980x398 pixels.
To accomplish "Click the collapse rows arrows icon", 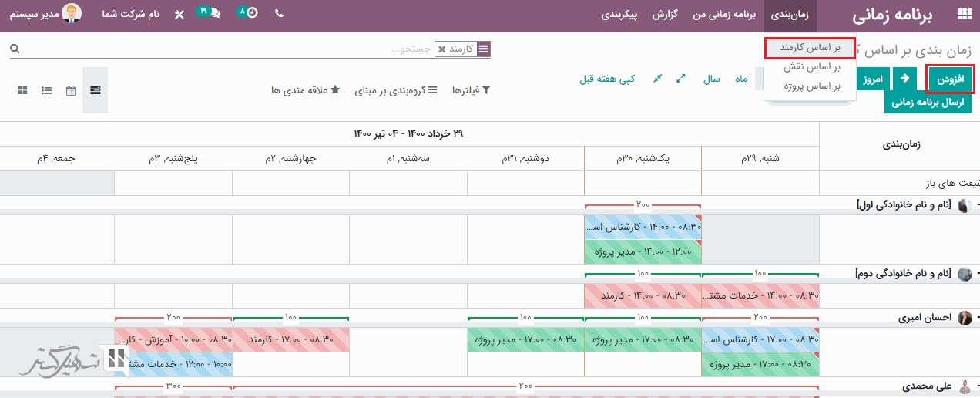I will 657,79.
